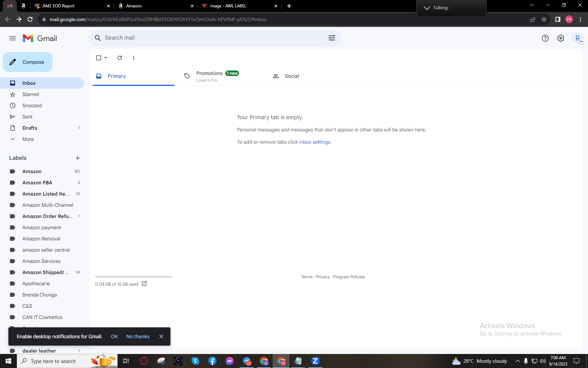
Task: Open the inbox settings link
Action: pos(315,142)
